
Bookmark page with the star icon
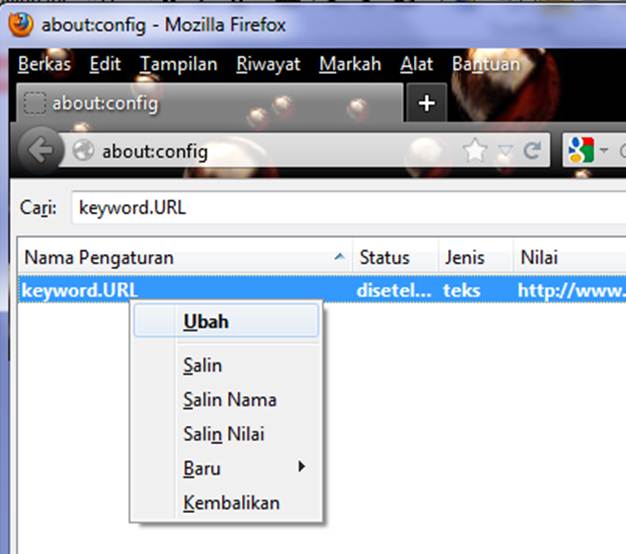475,150
